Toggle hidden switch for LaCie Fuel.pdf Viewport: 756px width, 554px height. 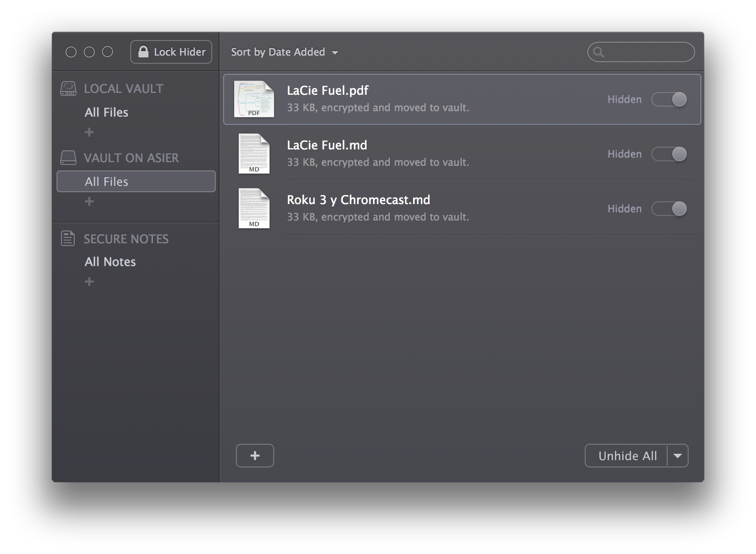[x=669, y=99]
